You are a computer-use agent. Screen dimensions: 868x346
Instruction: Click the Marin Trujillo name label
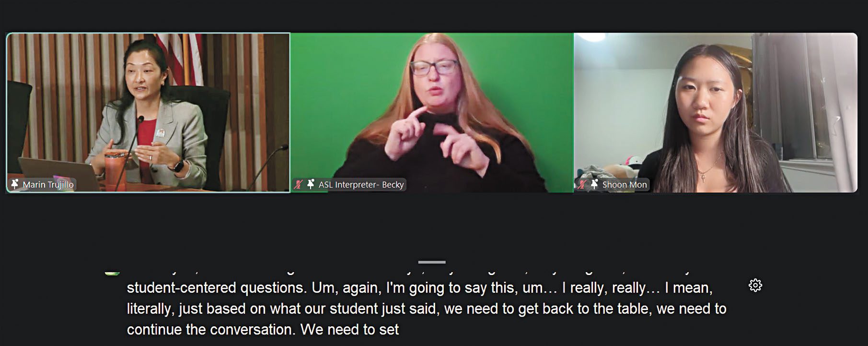pyautogui.click(x=48, y=184)
